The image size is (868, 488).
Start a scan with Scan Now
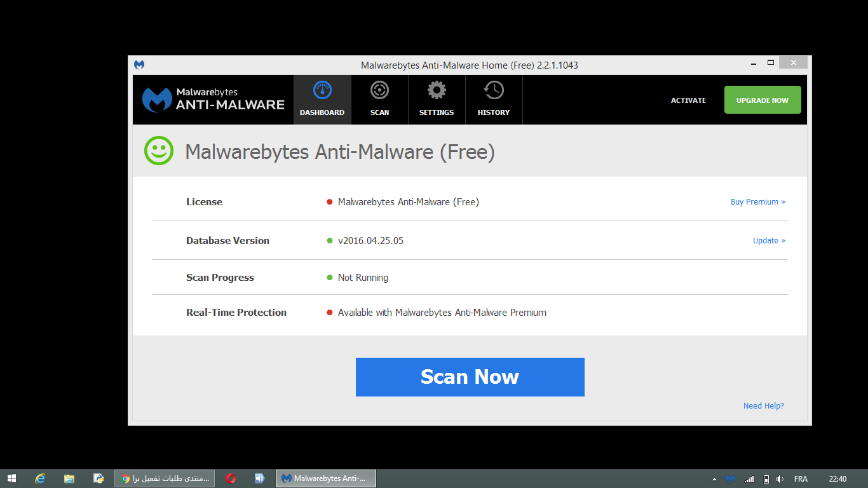[x=470, y=377]
